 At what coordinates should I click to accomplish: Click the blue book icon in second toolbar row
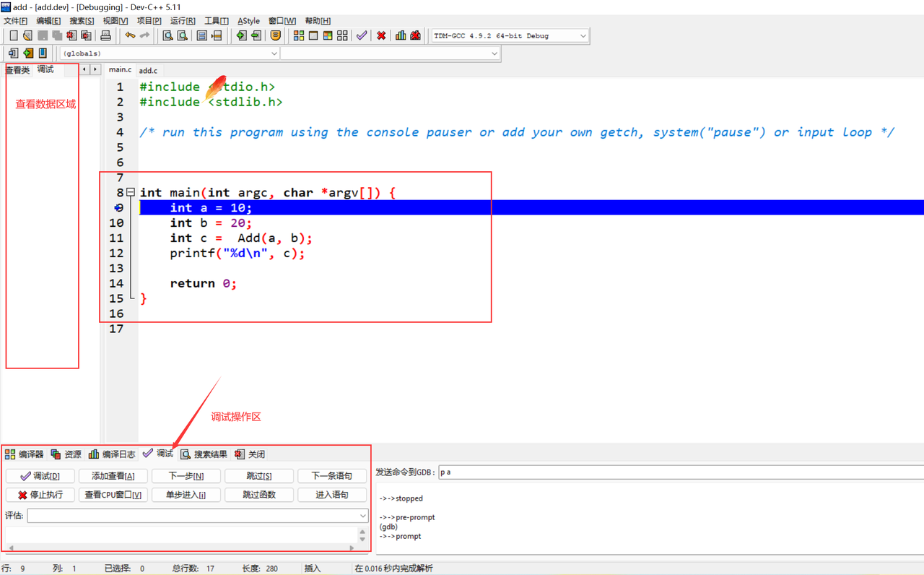[43, 53]
